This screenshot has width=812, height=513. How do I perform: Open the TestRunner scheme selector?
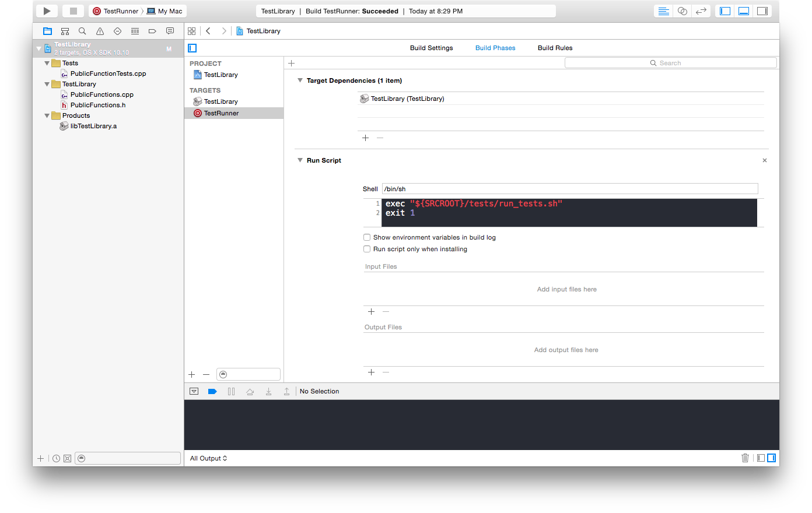click(x=116, y=11)
